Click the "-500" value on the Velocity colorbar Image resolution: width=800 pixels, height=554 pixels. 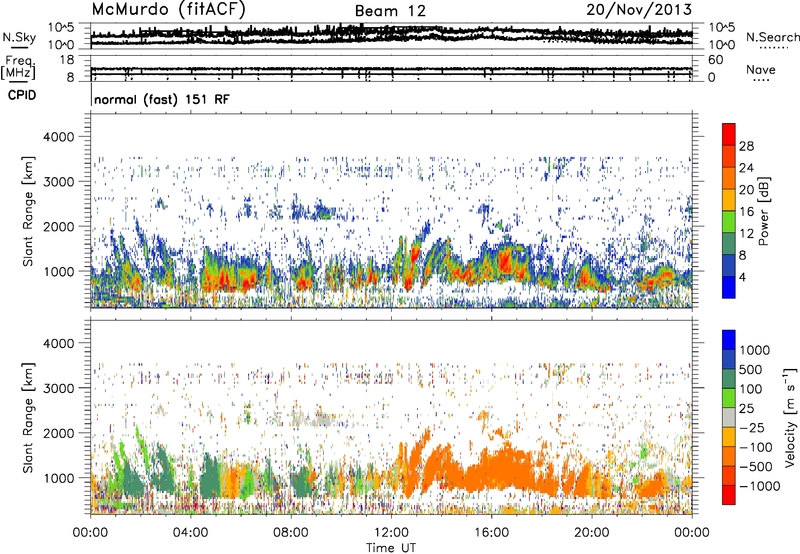coord(756,466)
